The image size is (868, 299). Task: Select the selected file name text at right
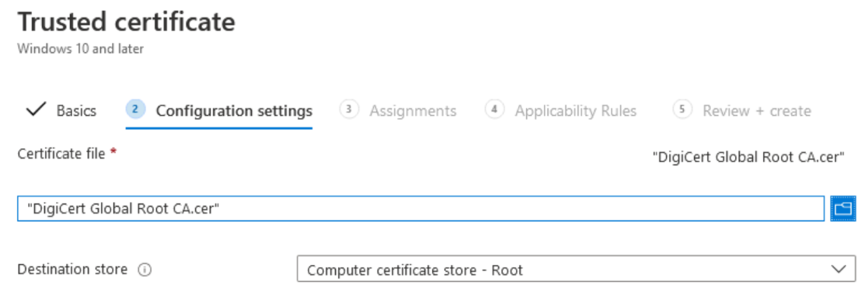click(x=749, y=157)
